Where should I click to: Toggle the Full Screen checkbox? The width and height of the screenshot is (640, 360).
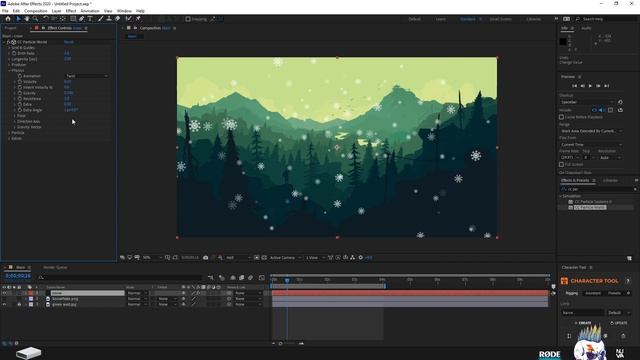pos(562,164)
